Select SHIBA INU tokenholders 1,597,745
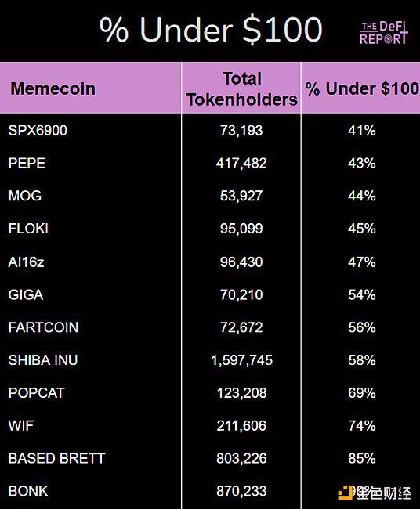 [x=241, y=360]
